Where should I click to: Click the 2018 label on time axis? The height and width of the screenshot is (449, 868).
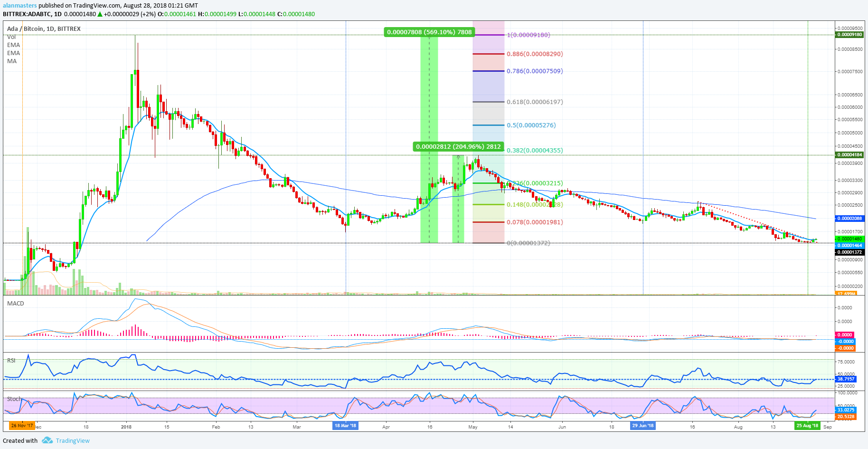click(x=126, y=427)
